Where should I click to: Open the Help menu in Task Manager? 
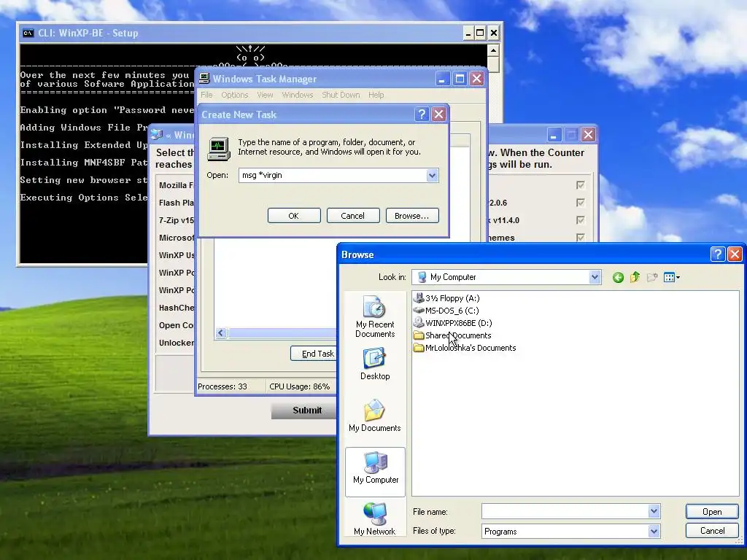click(376, 95)
